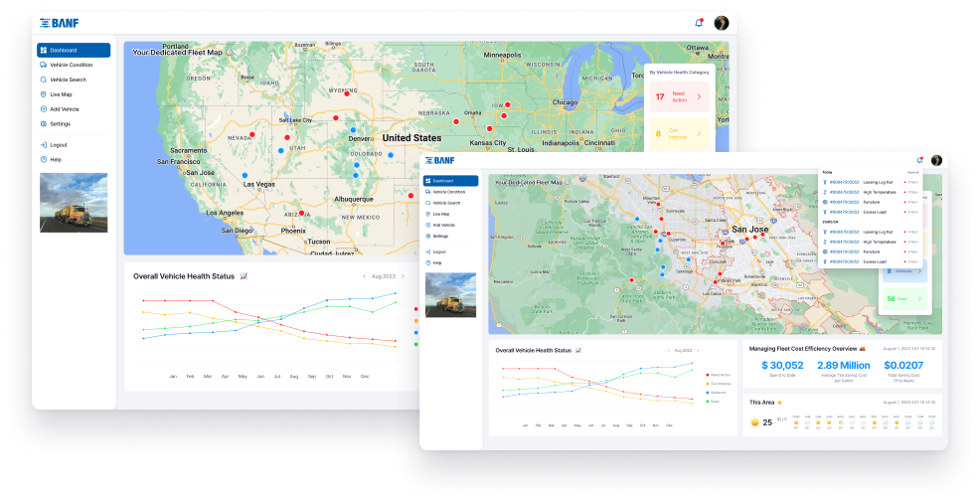The width and height of the screenshot is (980, 502).
Task: Select Vehicle Search in the front window sidebar
Action: (x=450, y=203)
